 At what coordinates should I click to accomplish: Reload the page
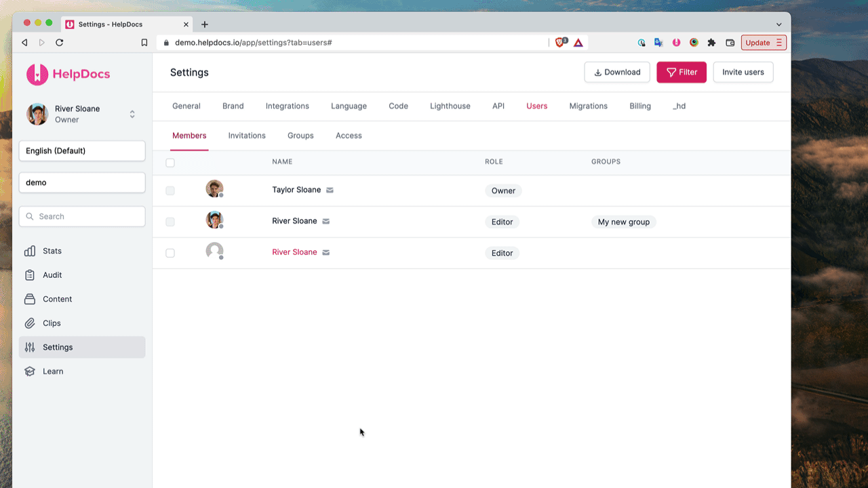click(x=60, y=43)
